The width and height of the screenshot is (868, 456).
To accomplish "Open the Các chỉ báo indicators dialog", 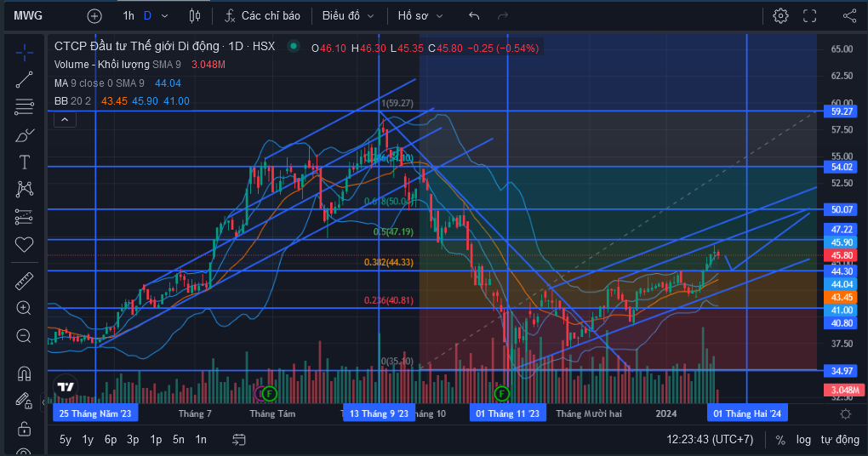I will click(262, 16).
